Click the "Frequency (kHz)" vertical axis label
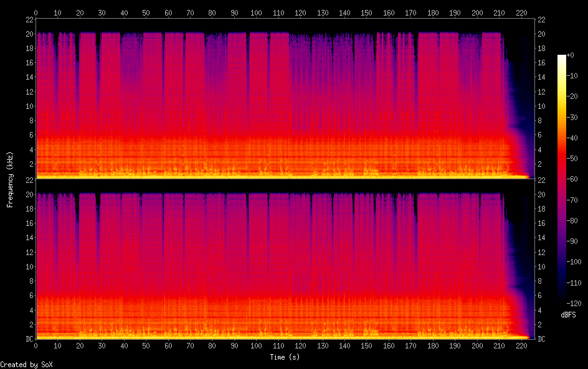The height and width of the screenshot is (369, 588). point(10,179)
